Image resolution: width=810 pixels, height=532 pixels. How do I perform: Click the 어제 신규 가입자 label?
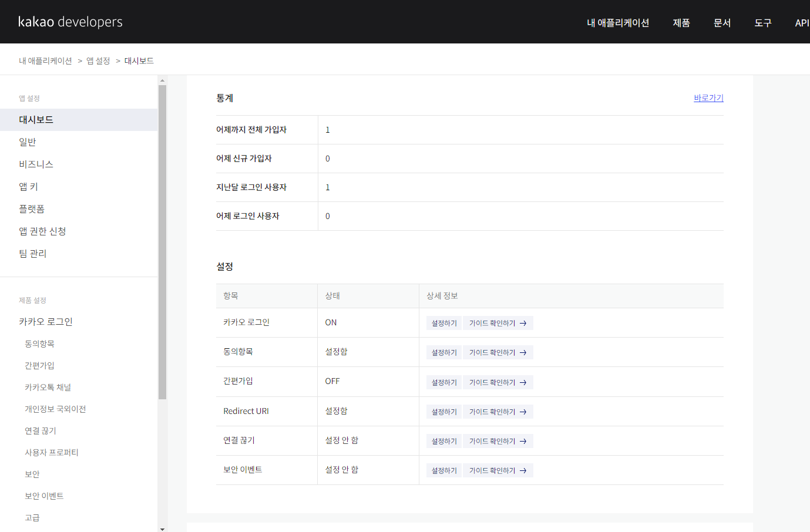coord(244,159)
